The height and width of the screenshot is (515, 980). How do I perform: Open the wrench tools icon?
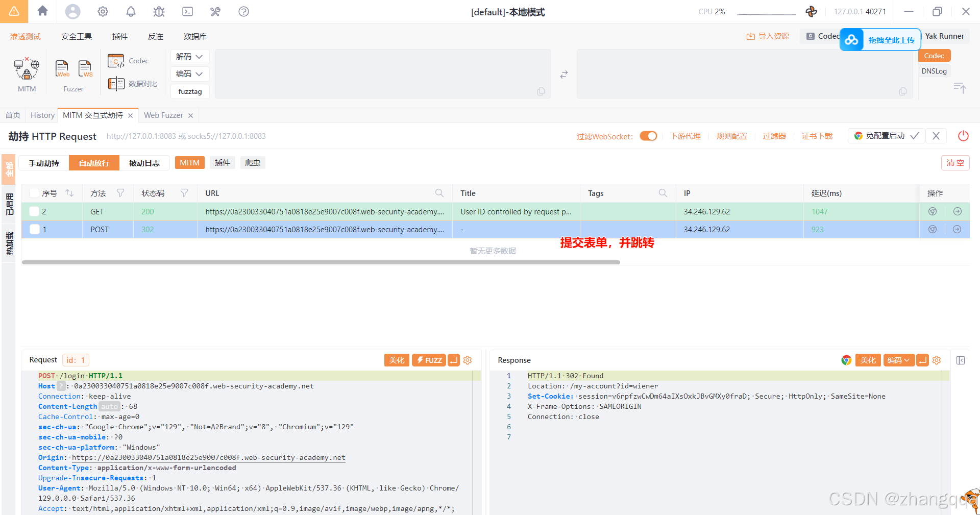[215, 11]
